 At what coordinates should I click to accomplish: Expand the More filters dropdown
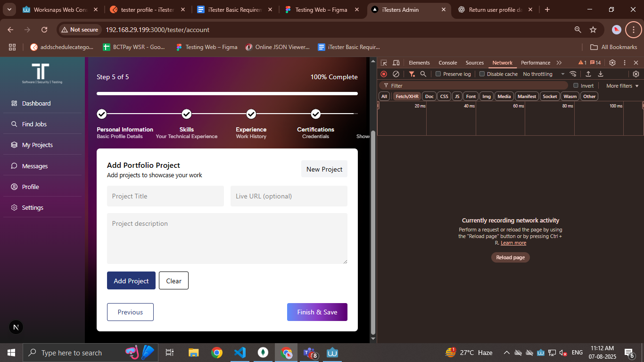coord(622,86)
